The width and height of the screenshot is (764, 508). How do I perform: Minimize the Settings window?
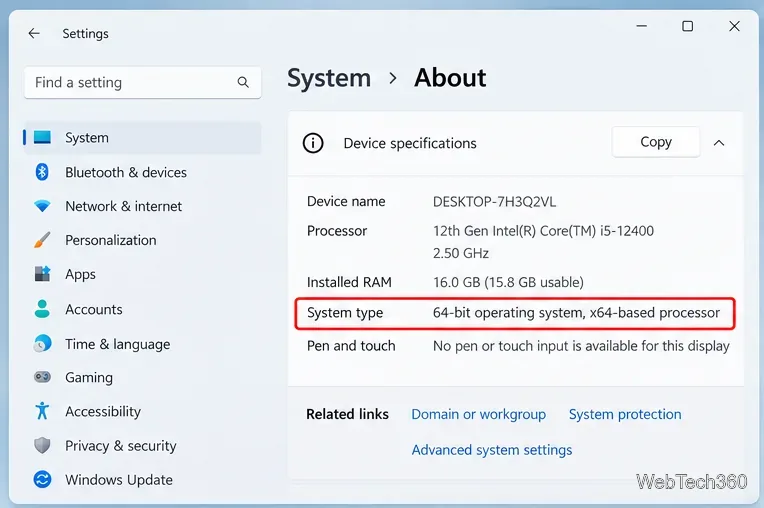[x=642, y=26]
